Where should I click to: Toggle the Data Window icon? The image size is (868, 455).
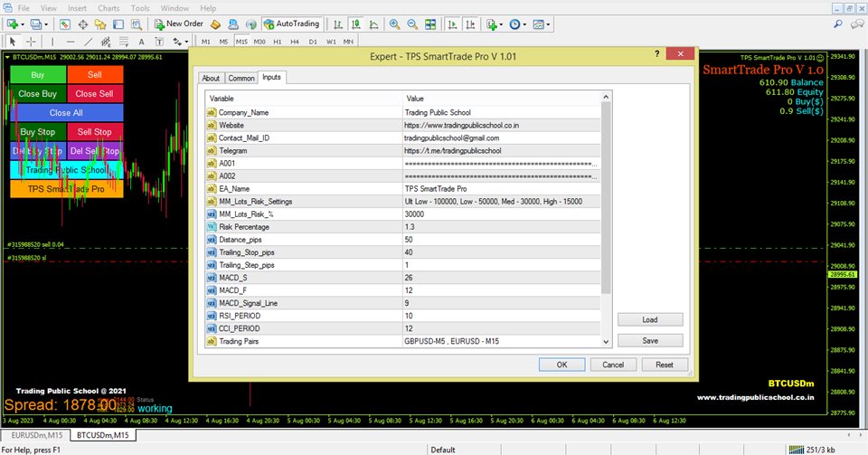tap(83, 24)
